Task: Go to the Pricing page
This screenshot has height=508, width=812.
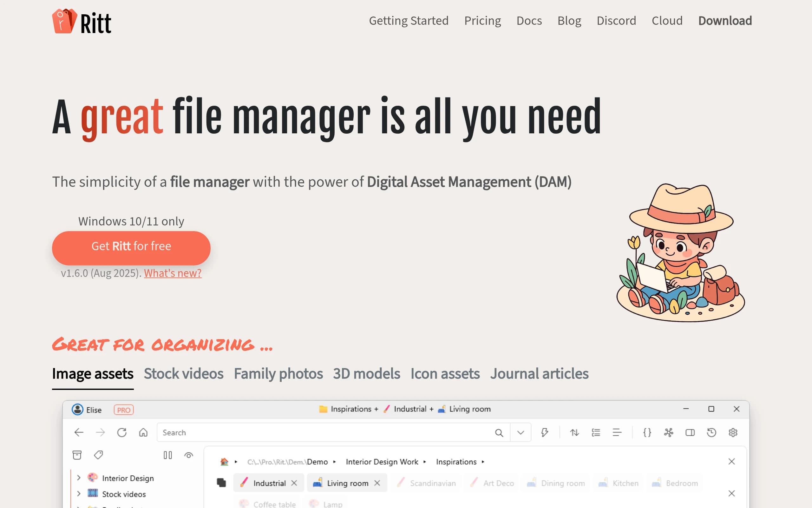Action: coord(482,21)
